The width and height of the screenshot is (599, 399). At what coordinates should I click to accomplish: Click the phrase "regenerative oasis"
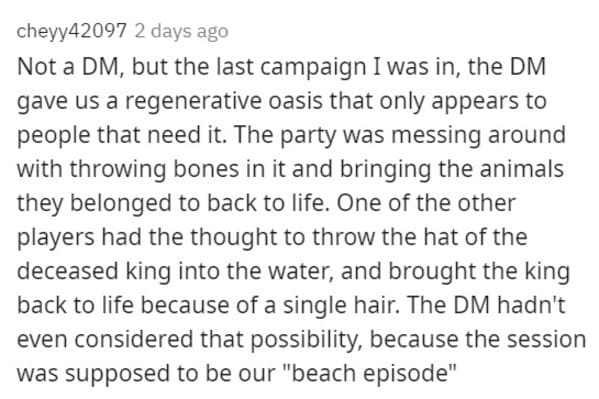(224, 101)
